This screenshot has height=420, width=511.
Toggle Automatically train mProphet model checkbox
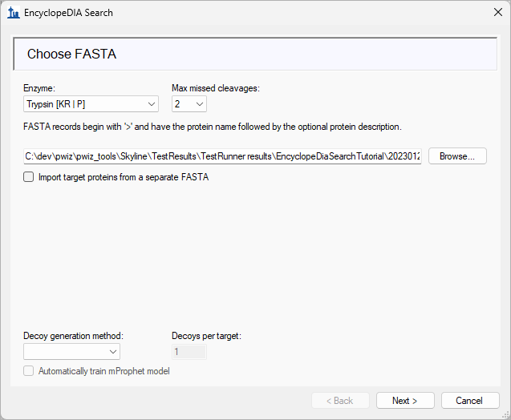29,371
